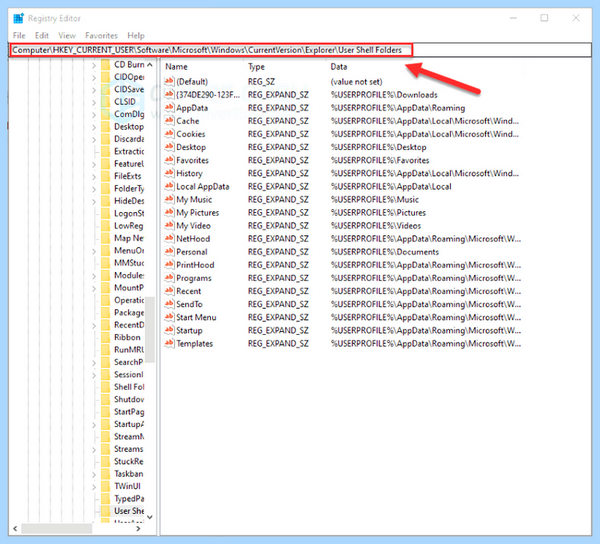
Task: Click the icon beside Local AppData value
Action: tap(169, 186)
